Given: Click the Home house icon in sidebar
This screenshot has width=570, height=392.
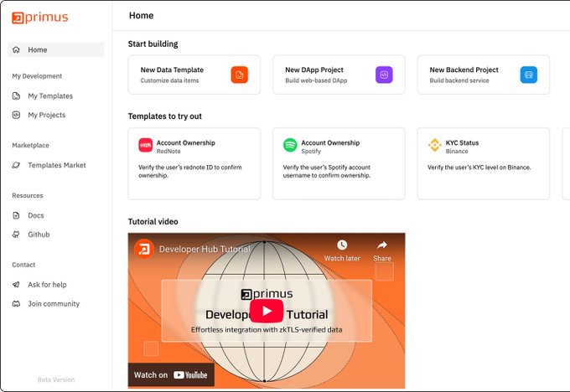Looking at the screenshot, I should point(17,49).
